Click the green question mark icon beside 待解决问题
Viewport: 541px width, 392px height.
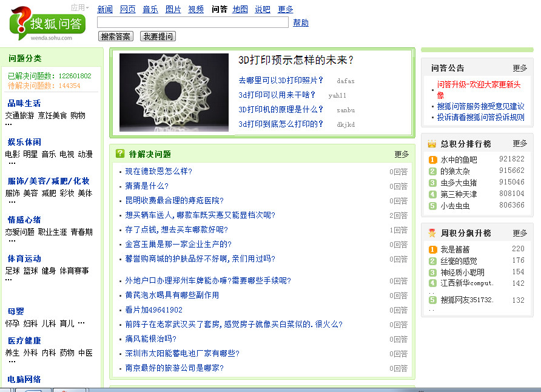[120, 154]
